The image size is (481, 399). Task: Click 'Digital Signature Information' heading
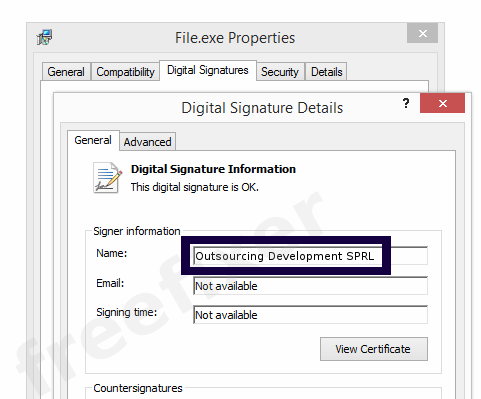click(x=213, y=169)
